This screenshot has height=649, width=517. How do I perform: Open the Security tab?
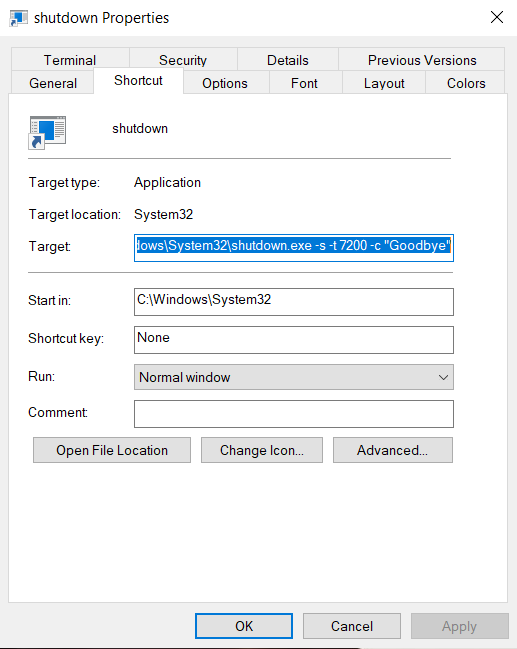(x=183, y=60)
